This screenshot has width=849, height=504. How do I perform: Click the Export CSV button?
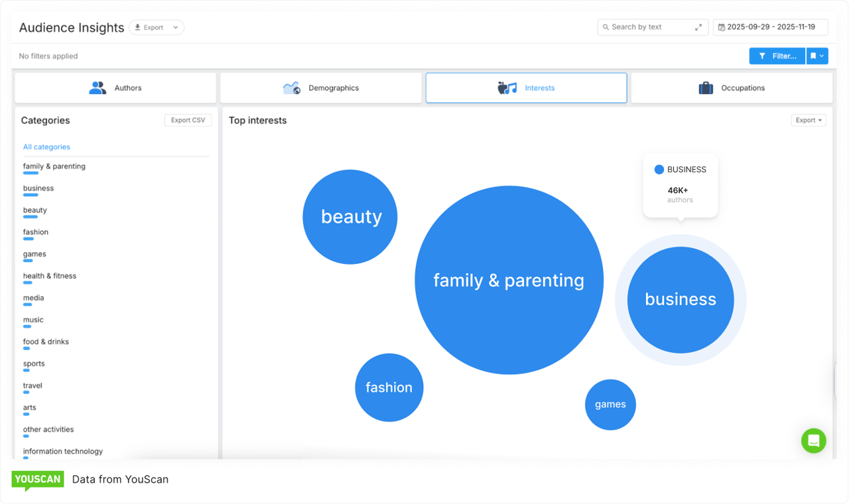click(x=188, y=120)
